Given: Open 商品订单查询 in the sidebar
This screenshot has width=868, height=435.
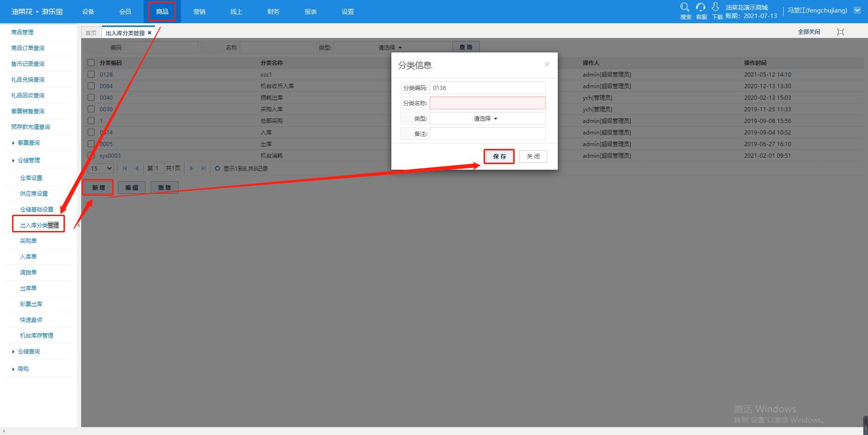Looking at the screenshot, I should [x=28, y=48].
